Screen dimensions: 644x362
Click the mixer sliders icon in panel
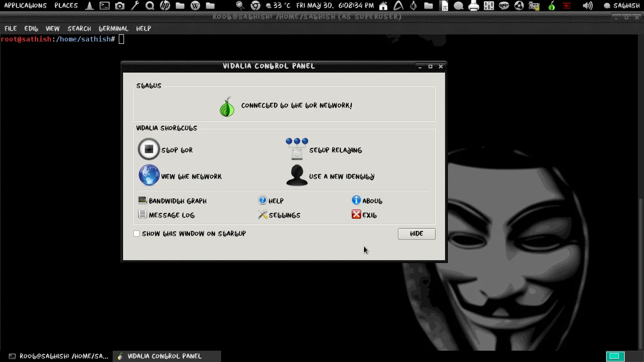pos(489,6)
